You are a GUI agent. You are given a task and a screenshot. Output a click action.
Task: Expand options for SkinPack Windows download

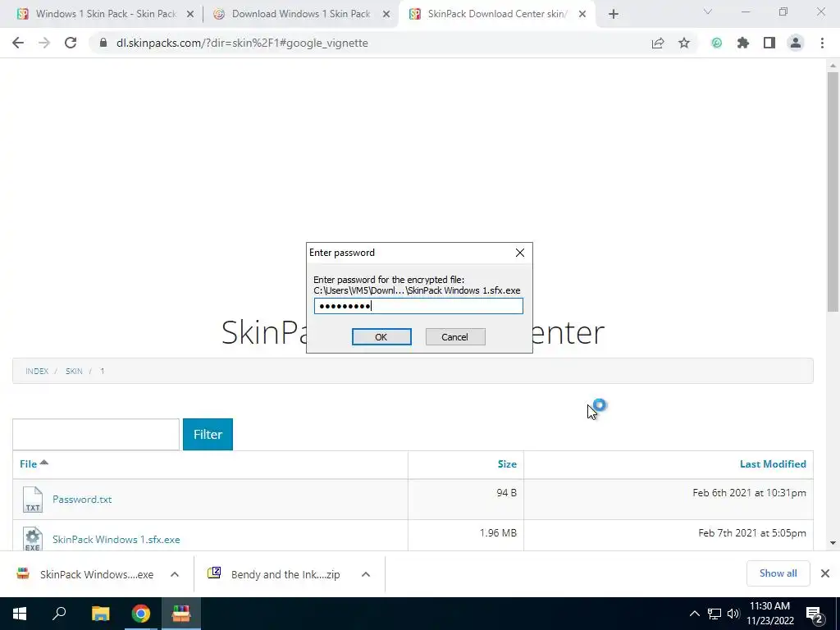coord(175,574)
